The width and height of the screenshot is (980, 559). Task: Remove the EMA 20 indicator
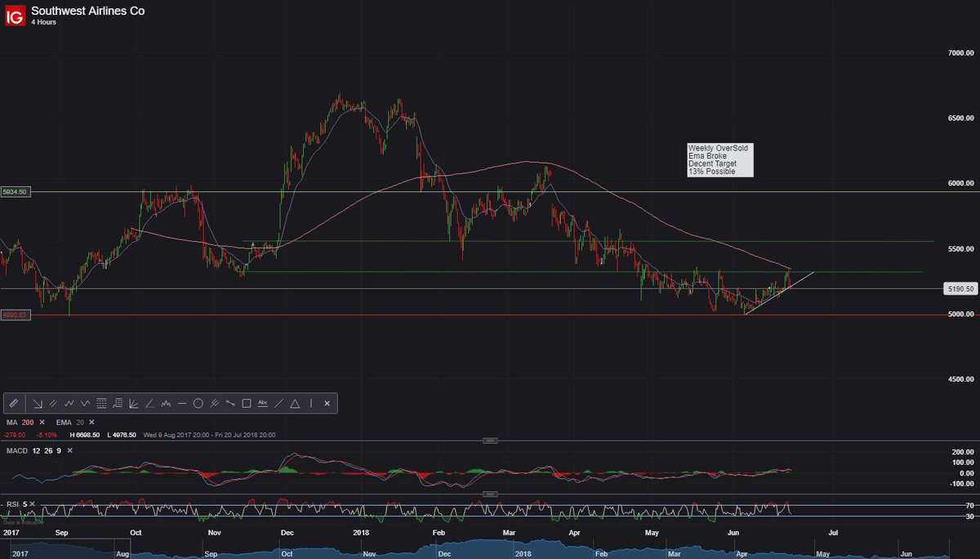point(91,422)
